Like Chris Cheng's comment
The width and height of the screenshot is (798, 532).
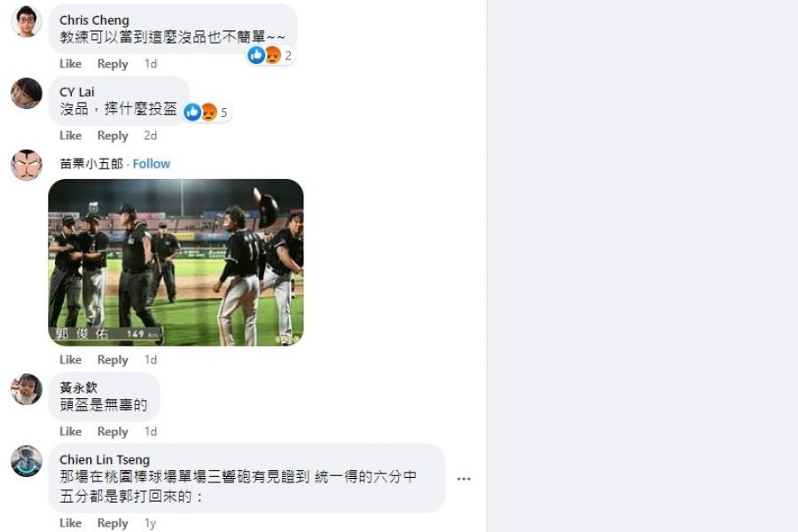(70, 64)
